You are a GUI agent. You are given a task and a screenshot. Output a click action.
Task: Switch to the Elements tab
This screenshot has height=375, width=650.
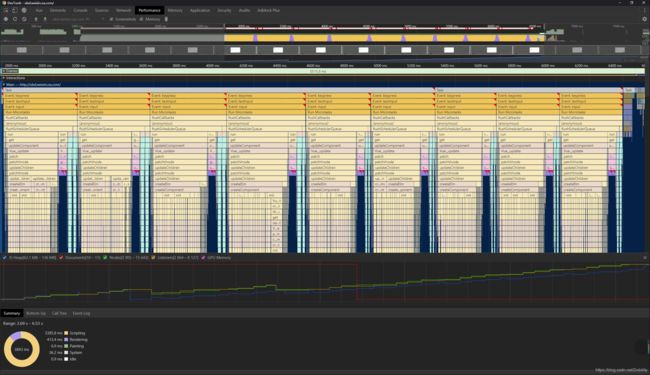(x=58, y=10)
